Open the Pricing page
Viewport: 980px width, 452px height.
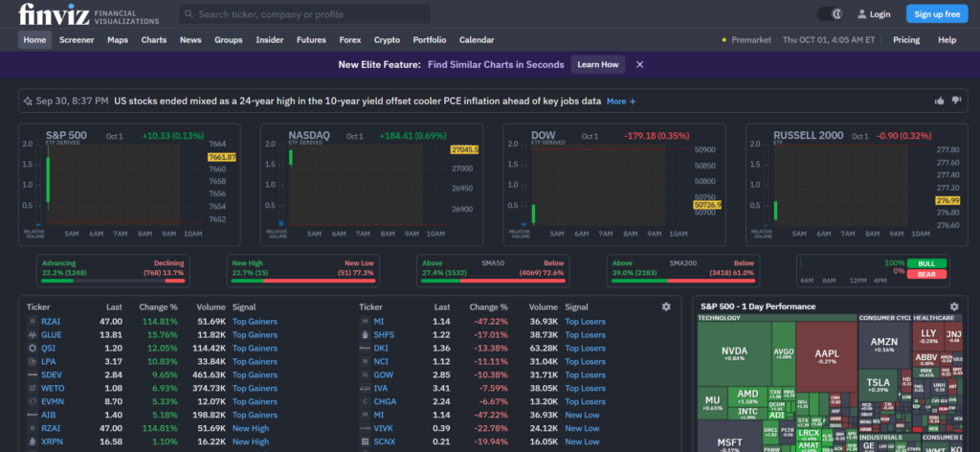(x=906, y=40)
